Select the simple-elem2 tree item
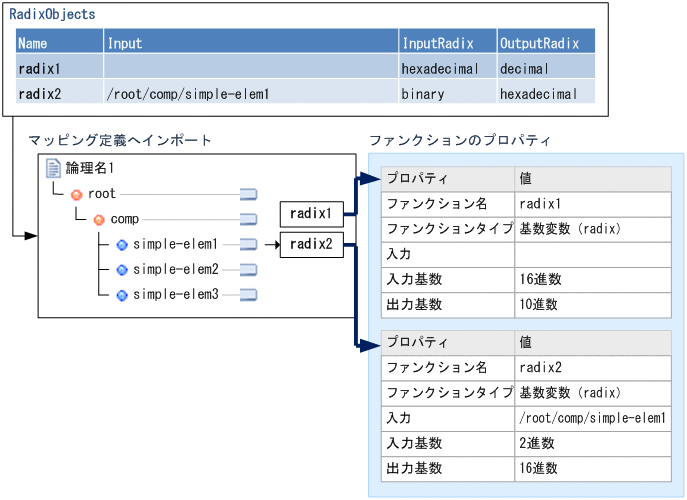Image resolution: width=687 pixels, height=500 pixels. pos(175,270)
